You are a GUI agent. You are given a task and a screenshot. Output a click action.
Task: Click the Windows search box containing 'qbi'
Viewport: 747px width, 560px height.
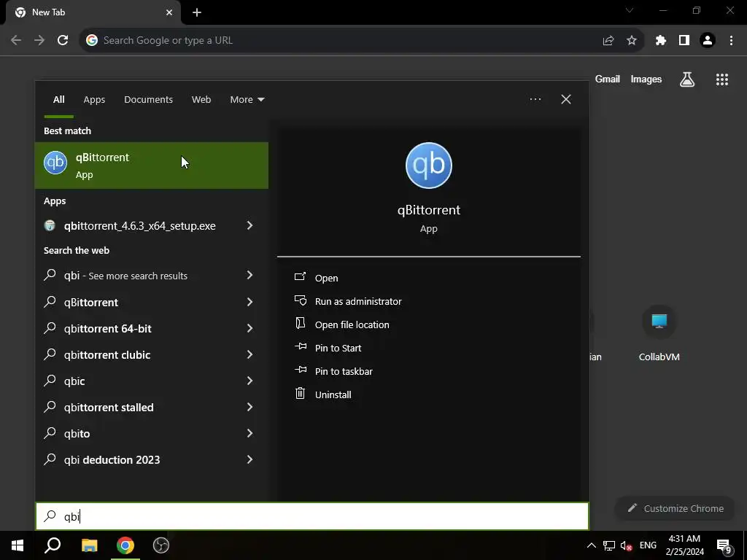tap(312, 516)
